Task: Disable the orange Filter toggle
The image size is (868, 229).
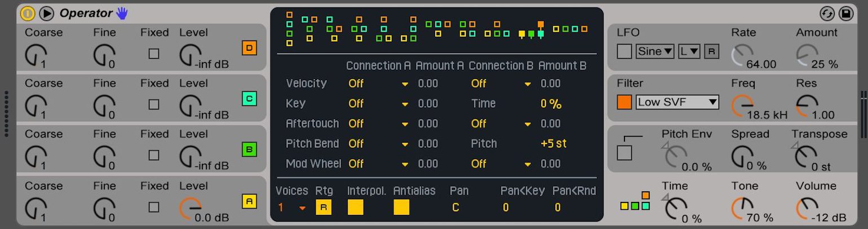Action: [625, 102]
